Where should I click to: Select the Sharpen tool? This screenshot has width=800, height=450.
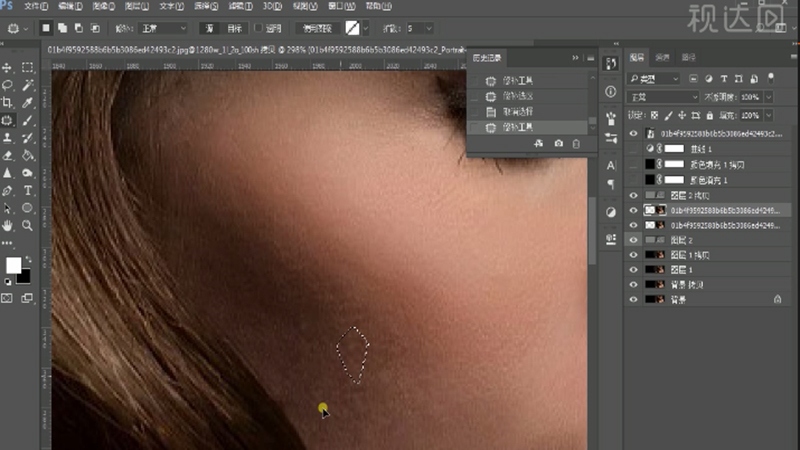click(7, 173)
